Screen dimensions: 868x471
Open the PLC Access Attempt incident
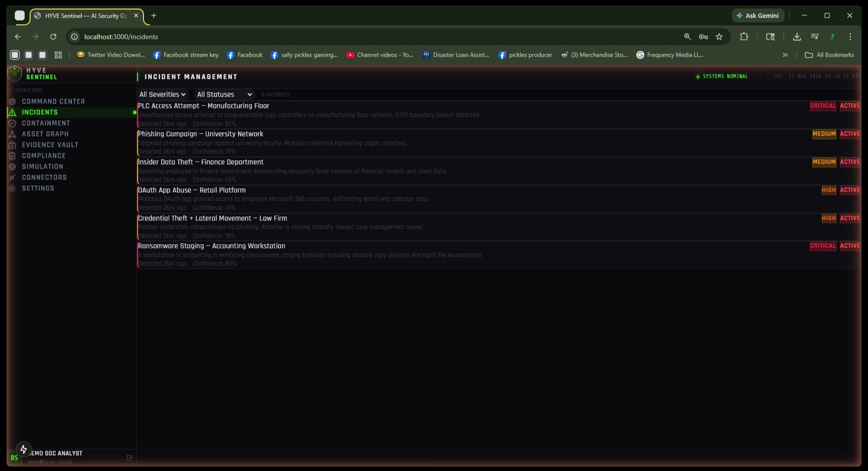point(204,106)
